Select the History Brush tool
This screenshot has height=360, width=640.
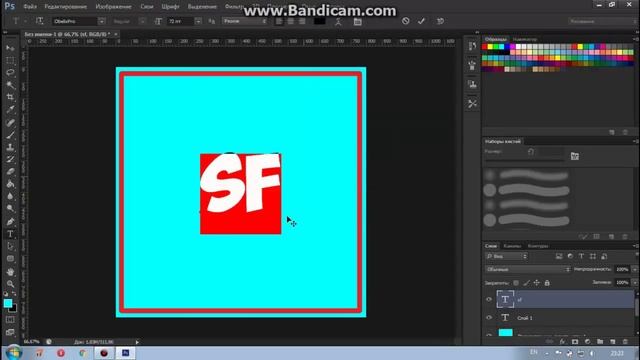click(x=10, y=159)
